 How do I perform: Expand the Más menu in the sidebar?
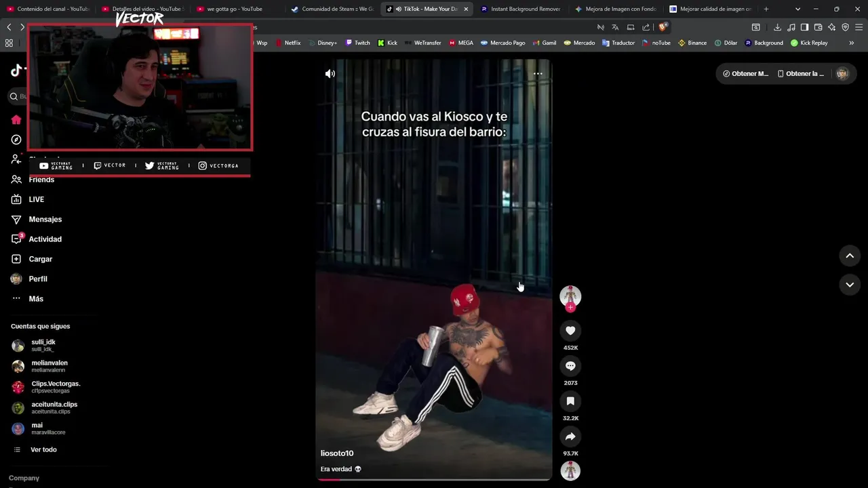click(27, 299)
